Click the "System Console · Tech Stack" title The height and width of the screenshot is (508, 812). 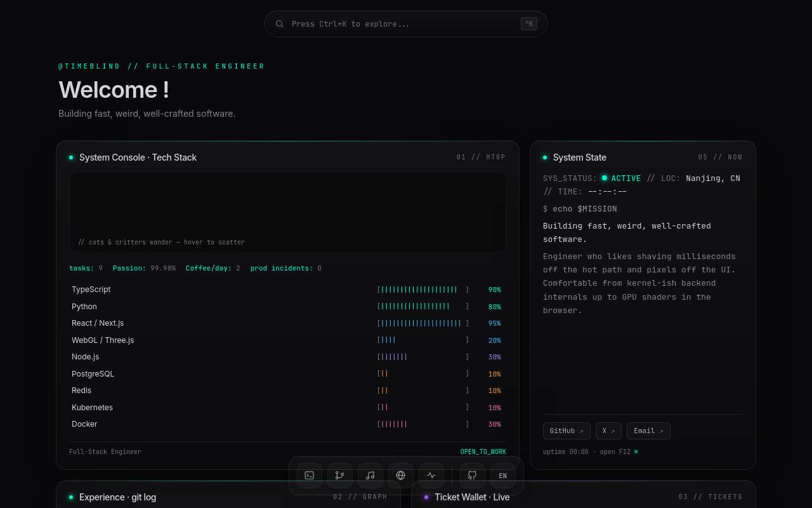pos(138,157)
